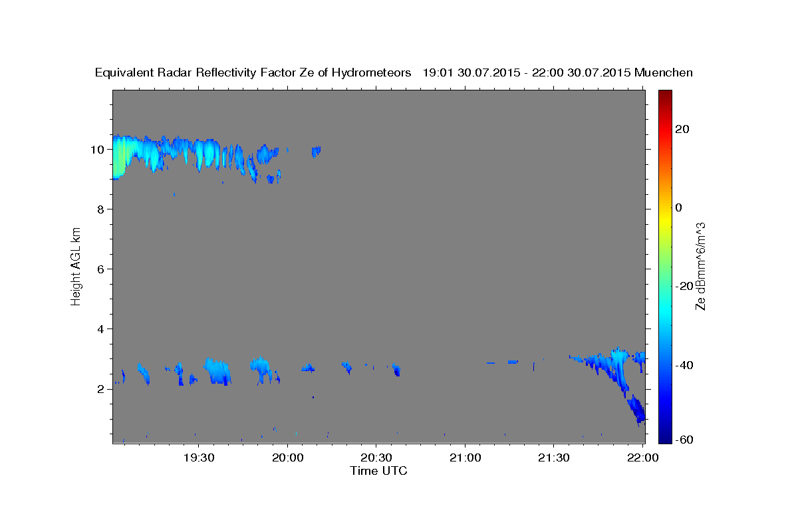This screenshot has width=798, height=532.
Task: Click the height tick label 6
Action: point(100,269)
